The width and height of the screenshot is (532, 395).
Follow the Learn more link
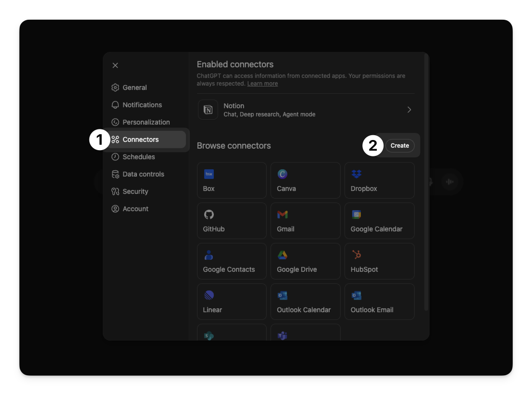coord(262,84)
